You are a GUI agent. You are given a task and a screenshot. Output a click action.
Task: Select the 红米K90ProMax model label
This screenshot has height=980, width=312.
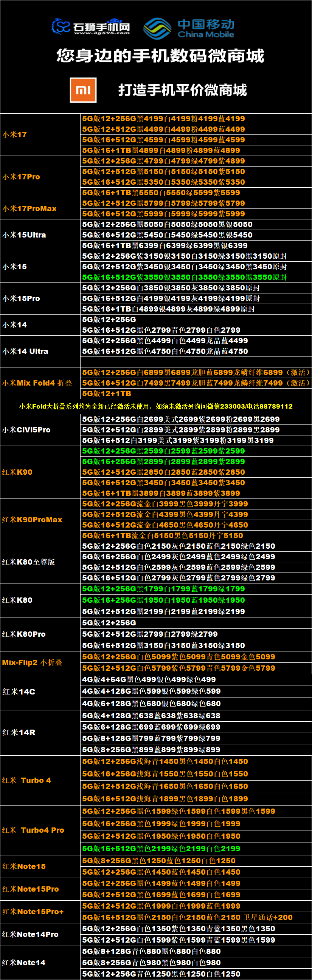[33, 519]
